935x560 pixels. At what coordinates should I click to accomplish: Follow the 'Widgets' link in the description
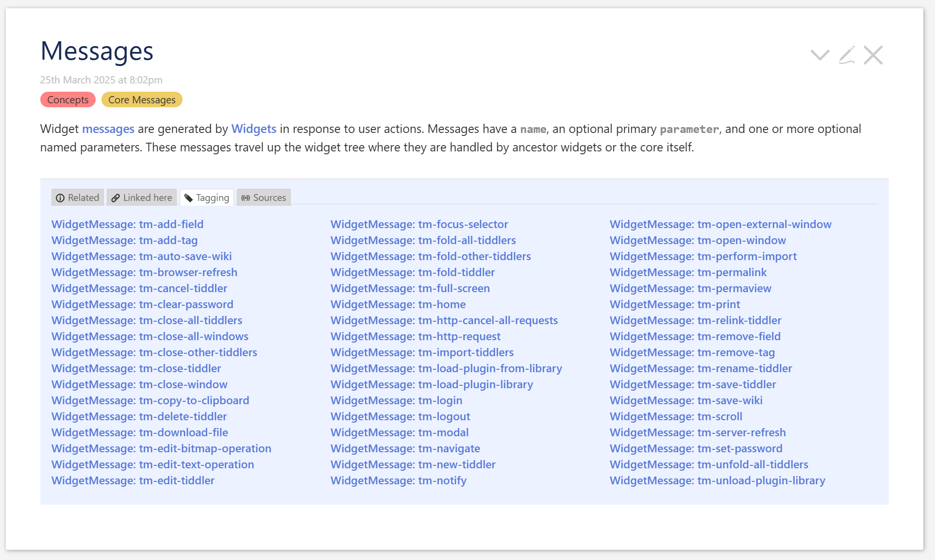254,129
